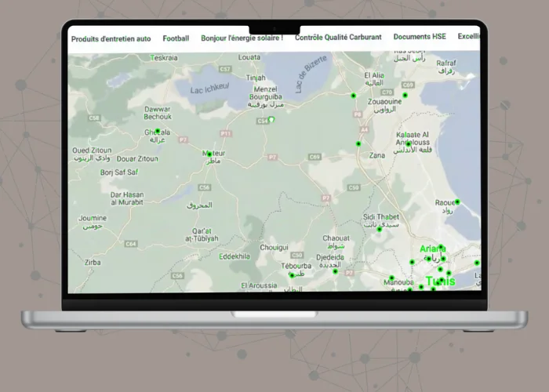Open the green marker at Djedeida

pyautogui.click(x=335, y=271)
